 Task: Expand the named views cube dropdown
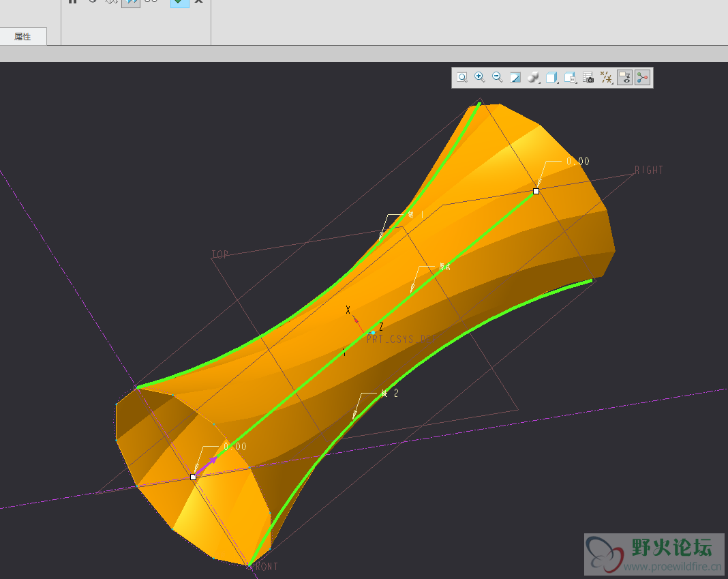click(x=552, y=78)
